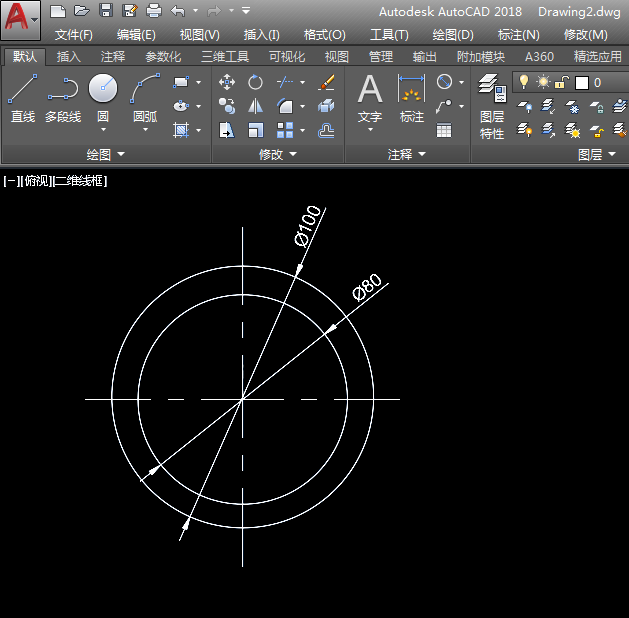The width and height of the screenshot is (629, 618).
Task: Toggle layer lock padlock icon
Action: click(x=562, y=82)
